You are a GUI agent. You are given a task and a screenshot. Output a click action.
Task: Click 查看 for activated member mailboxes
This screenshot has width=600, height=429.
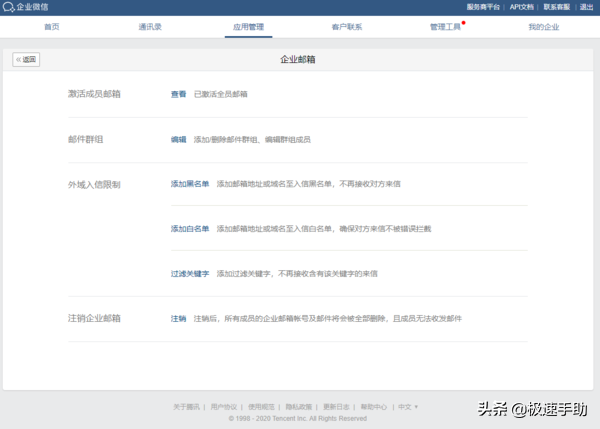(178, 94)
